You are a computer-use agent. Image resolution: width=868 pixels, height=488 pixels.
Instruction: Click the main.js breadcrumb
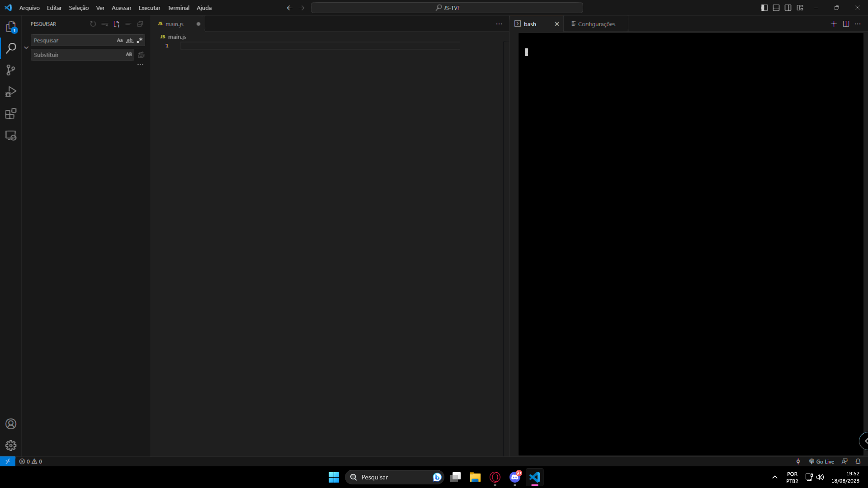tap(173, 37)
